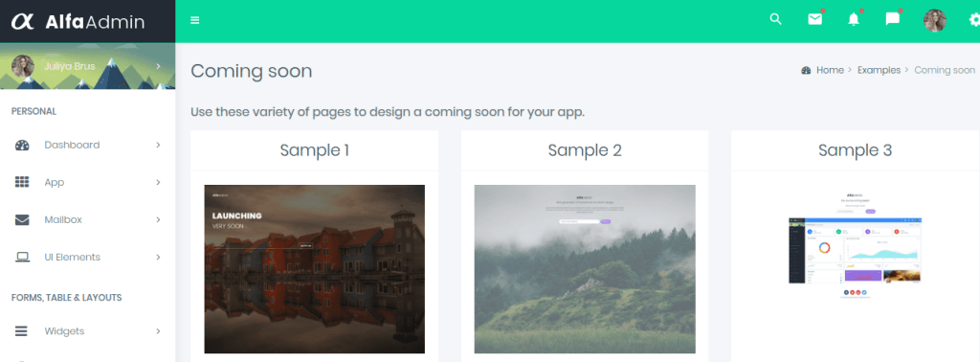
Task: Open Sample 1 launching preview thumbnail
Action: [x=314, y=269]
